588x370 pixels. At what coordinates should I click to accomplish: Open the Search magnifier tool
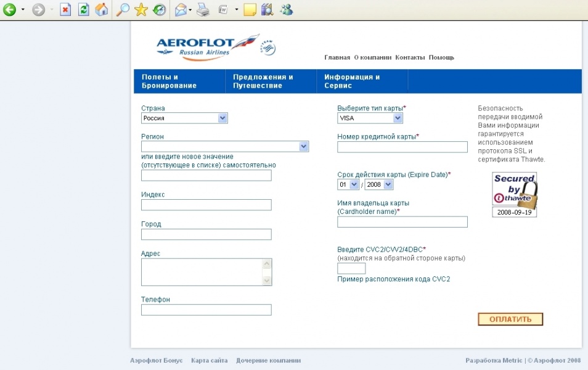pos(123,10)
